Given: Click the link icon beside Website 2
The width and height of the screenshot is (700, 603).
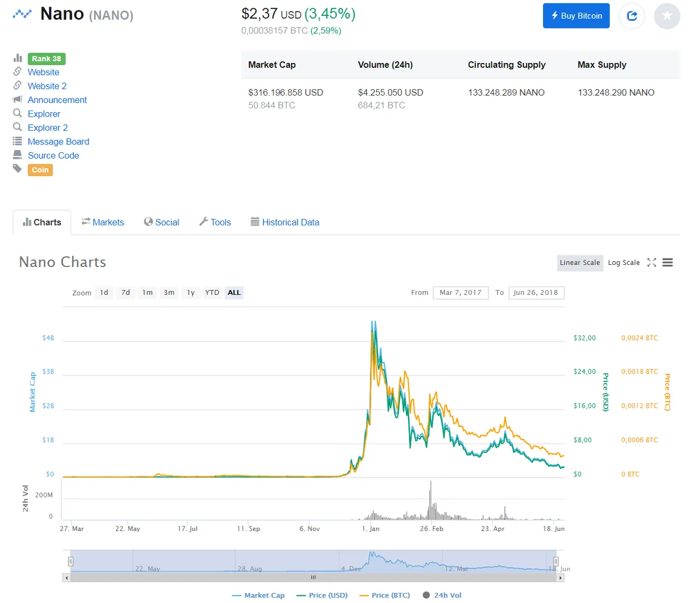Looking at the screenshot, I should (x=17, y=85).
